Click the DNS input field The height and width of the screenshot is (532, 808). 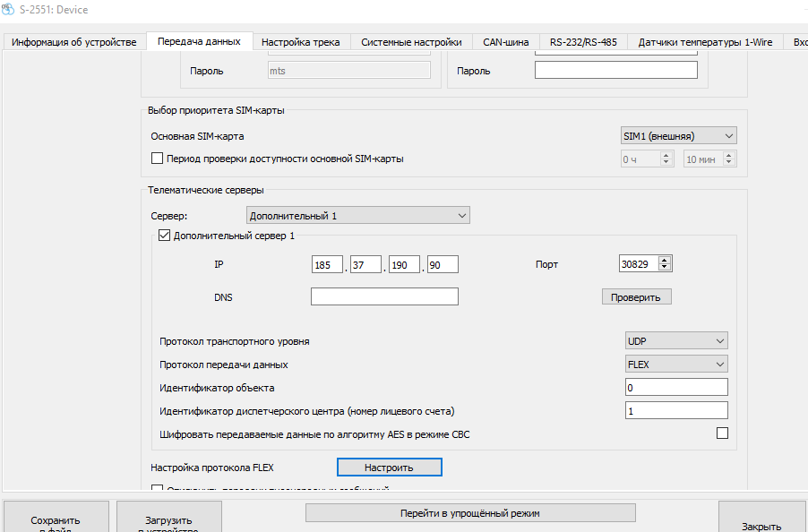click(384, 296)
